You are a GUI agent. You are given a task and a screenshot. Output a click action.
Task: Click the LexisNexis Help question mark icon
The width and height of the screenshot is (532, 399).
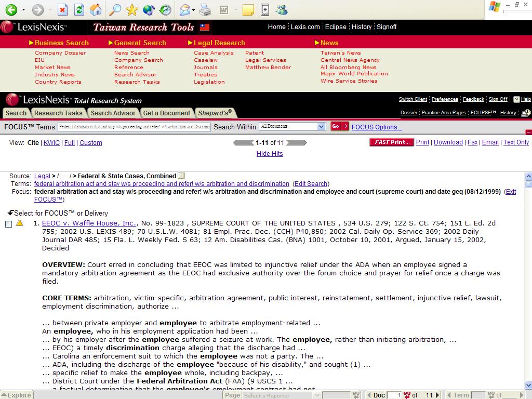pos(516,99)
